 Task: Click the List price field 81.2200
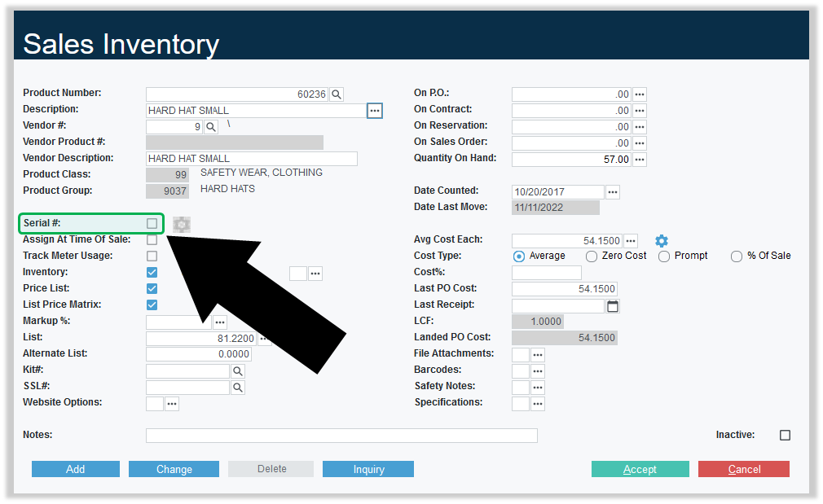pos(200,338)
